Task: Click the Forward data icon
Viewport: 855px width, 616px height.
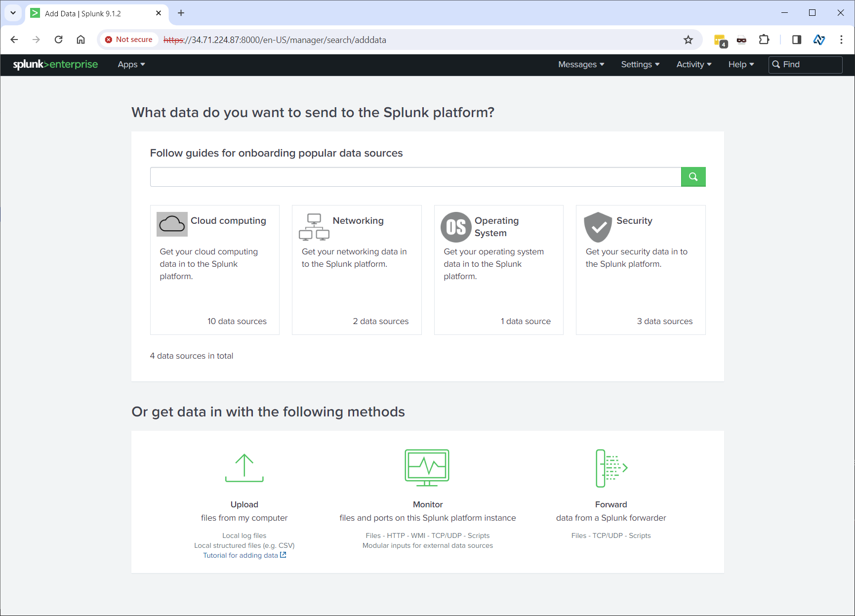Action: 611,467
